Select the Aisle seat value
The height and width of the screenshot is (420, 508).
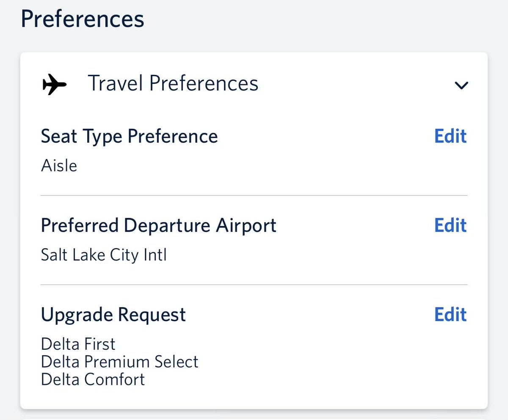click(x=59, y=165)
